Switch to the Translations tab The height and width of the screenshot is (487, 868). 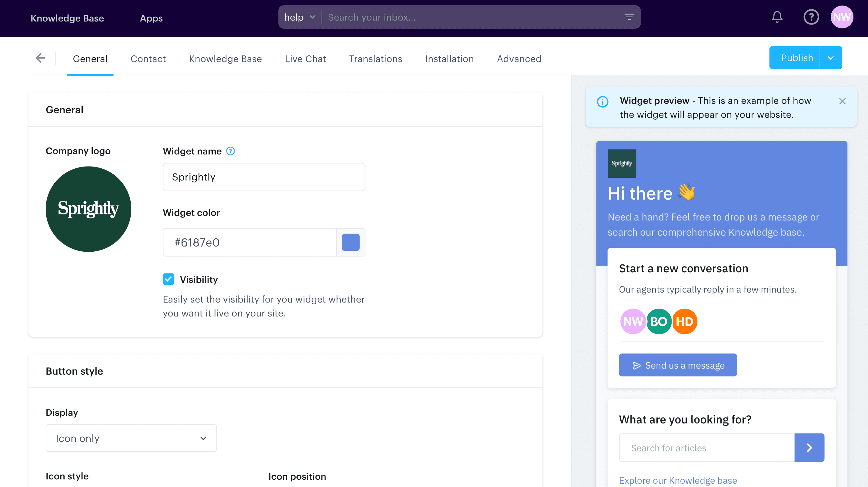pos(376,58)
